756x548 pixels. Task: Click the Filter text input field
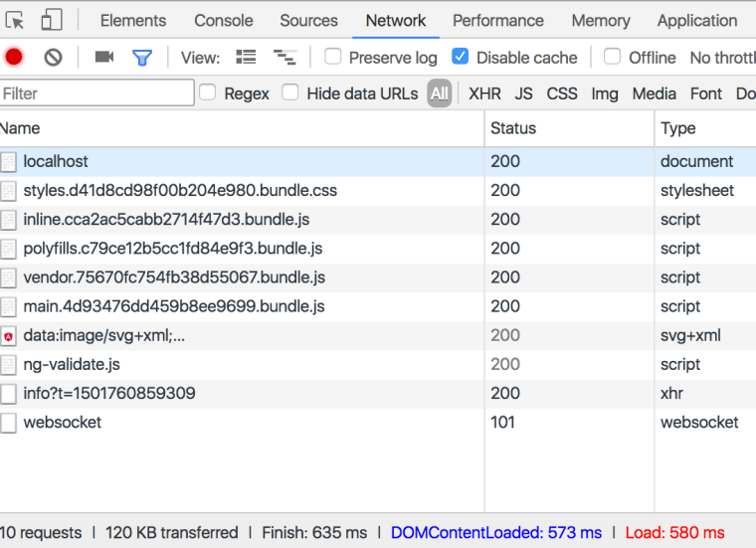coord(96,92)
